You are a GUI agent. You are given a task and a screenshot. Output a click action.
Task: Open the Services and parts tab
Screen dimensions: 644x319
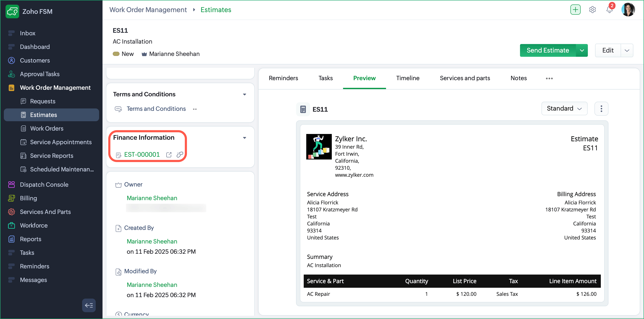coord(465,78)
